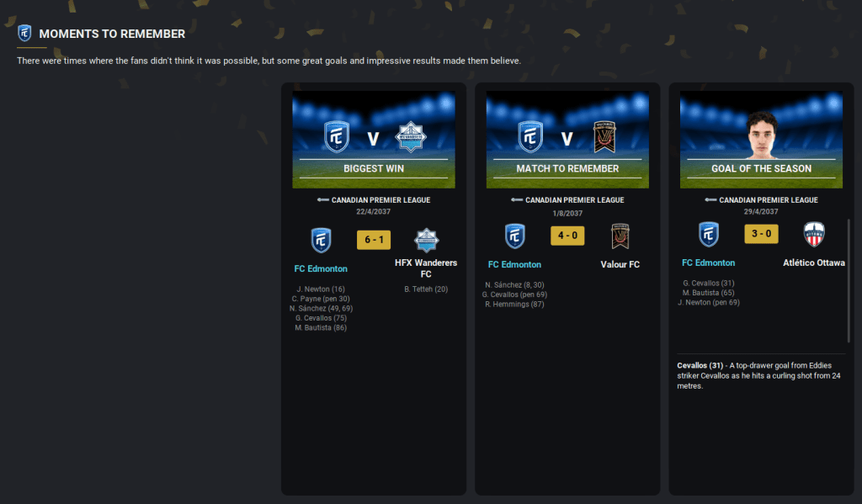Select the Match to Remember banner image
Screen dimensions: 862x504
567,140
